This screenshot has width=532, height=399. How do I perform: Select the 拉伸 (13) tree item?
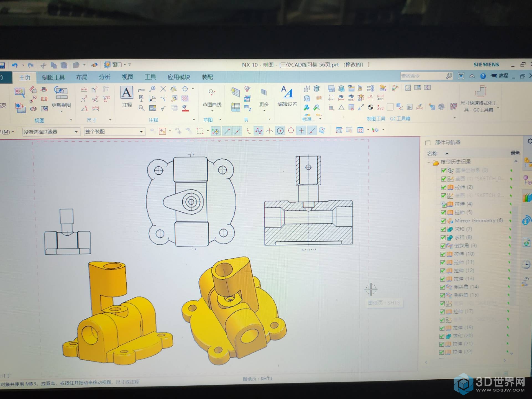pos(464,279)
